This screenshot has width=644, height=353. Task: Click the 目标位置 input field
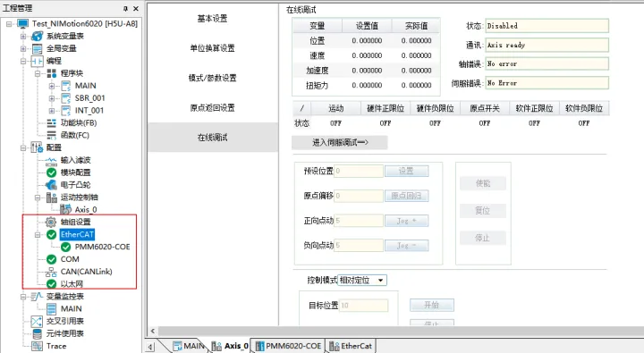[363, 306]
